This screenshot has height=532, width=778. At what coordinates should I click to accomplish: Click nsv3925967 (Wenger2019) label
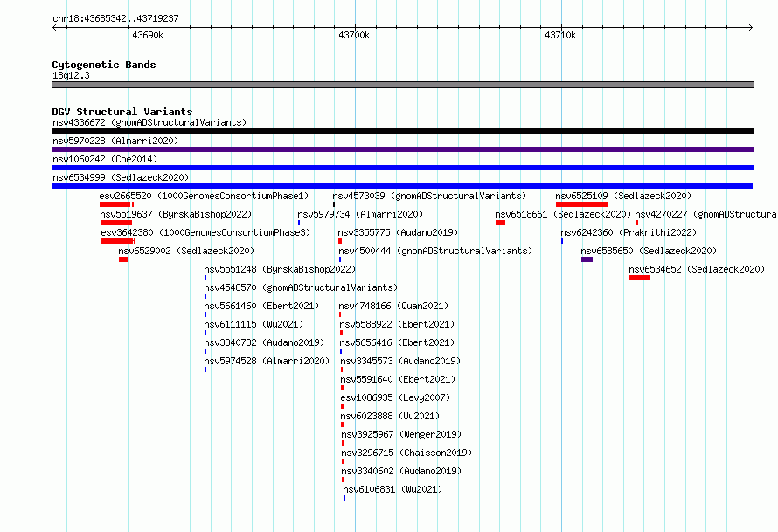401,434
